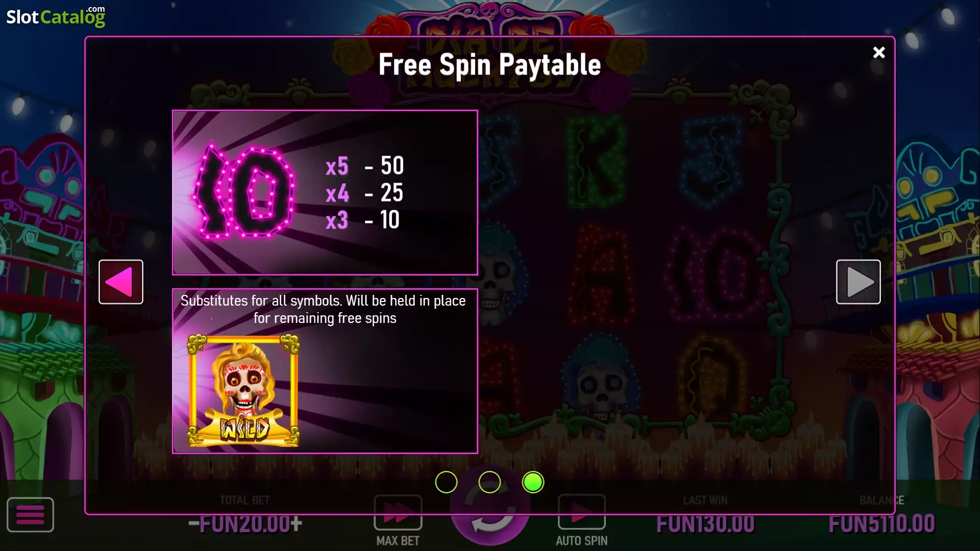Close the Free Spin Paytable popup
Screen dimensions: 980x551
[x=878, y=53]
